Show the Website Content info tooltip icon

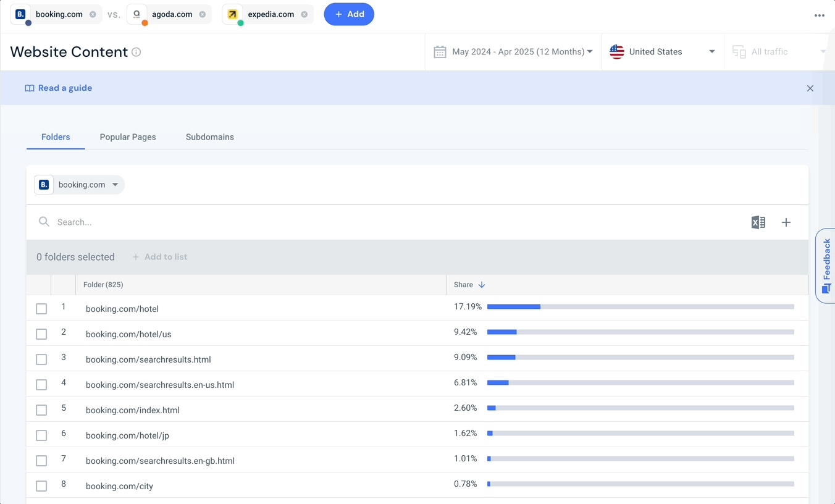coord(136,52)
